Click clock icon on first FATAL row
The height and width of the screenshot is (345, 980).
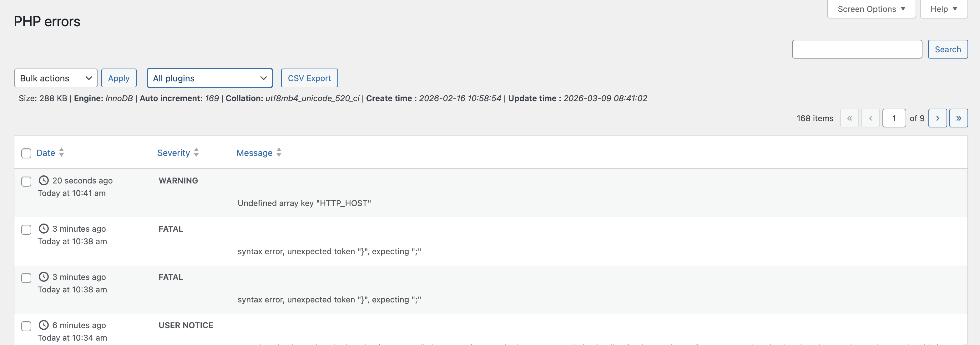(x=44, y=229)
